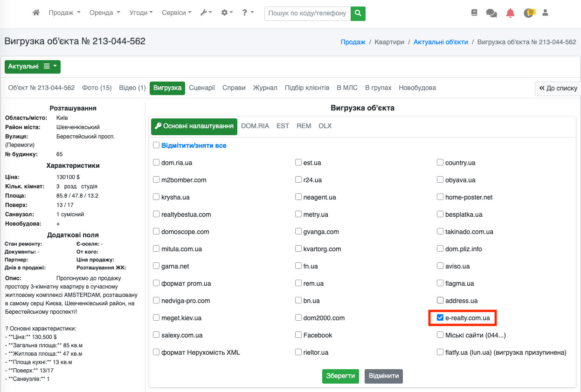The width and height of the screenshot is (581, 392).
Task: Click the red notification bell
Action: click(x=510, y=13)
